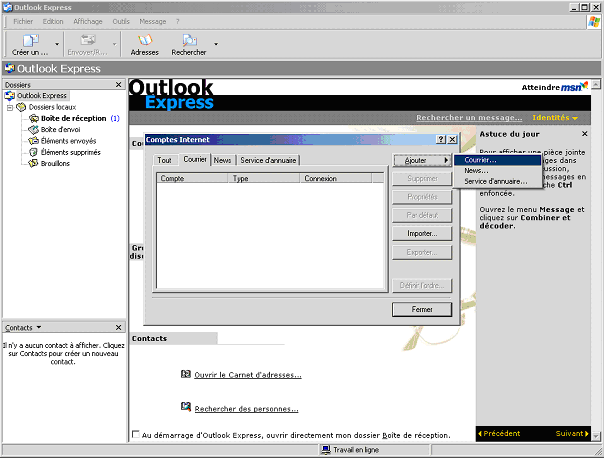Click the scrollbar up arrow

tap(596, 84)
